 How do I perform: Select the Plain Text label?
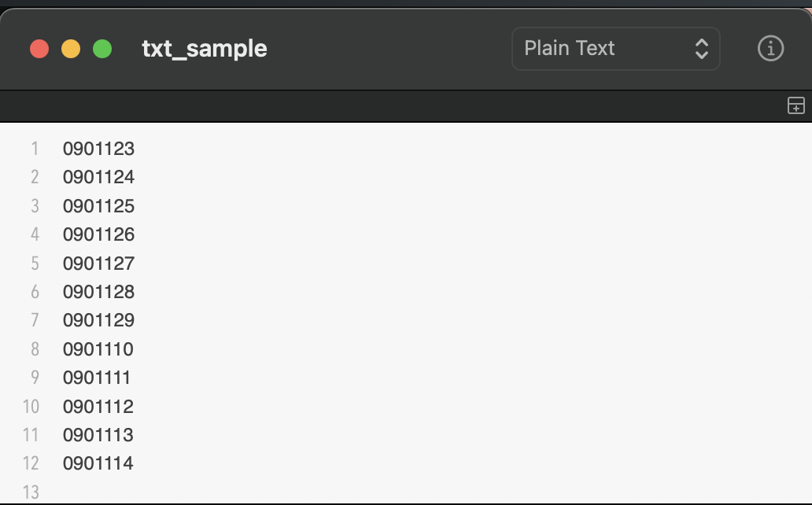point(569,48)
